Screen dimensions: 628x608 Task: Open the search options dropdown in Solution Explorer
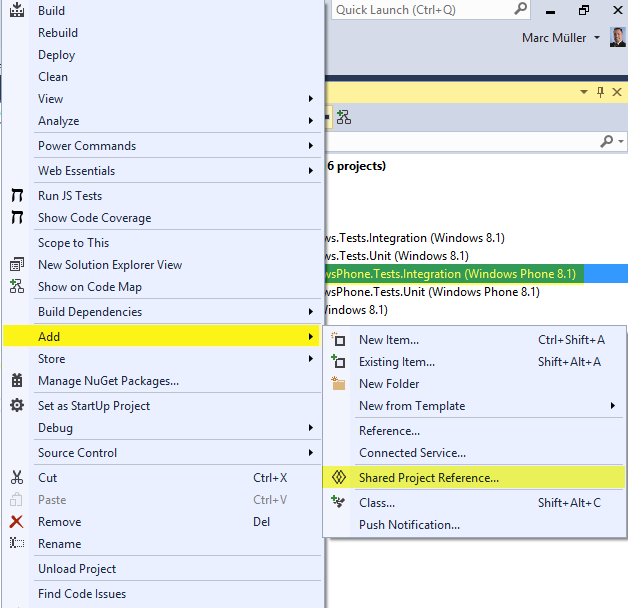coord(621,141)
